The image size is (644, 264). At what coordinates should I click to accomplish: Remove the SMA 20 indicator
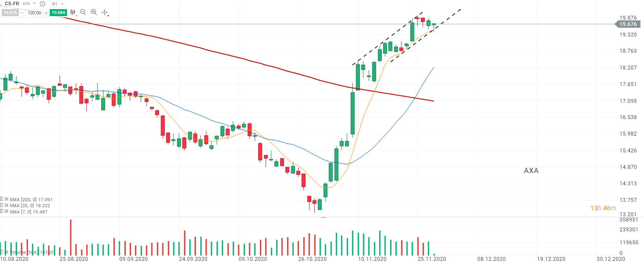[6, 205]
